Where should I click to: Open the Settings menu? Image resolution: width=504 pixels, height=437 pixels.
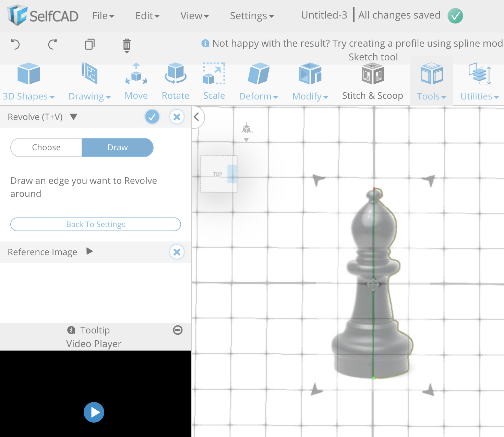pos(252,16)
